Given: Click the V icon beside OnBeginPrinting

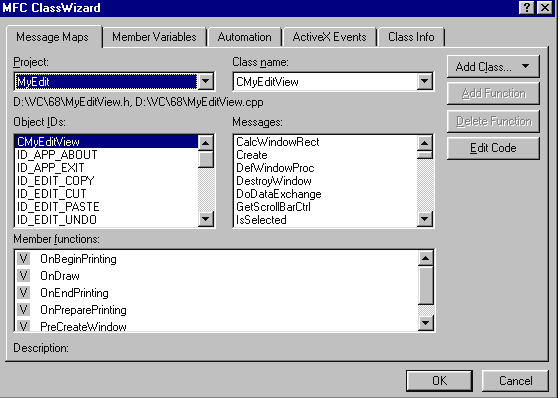Looking at the screenshot, I should coord(24,259).
